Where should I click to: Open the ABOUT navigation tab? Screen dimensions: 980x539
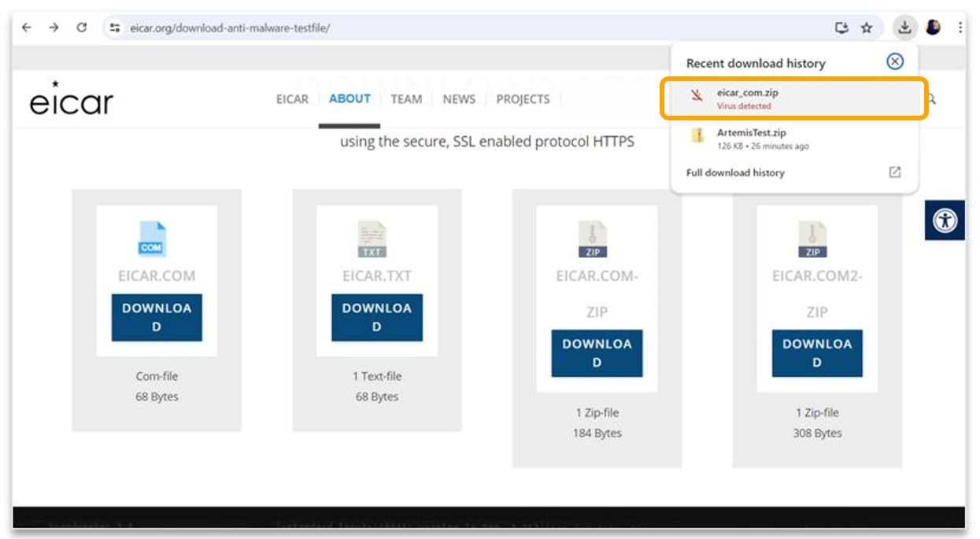click(x=349, y=99)
